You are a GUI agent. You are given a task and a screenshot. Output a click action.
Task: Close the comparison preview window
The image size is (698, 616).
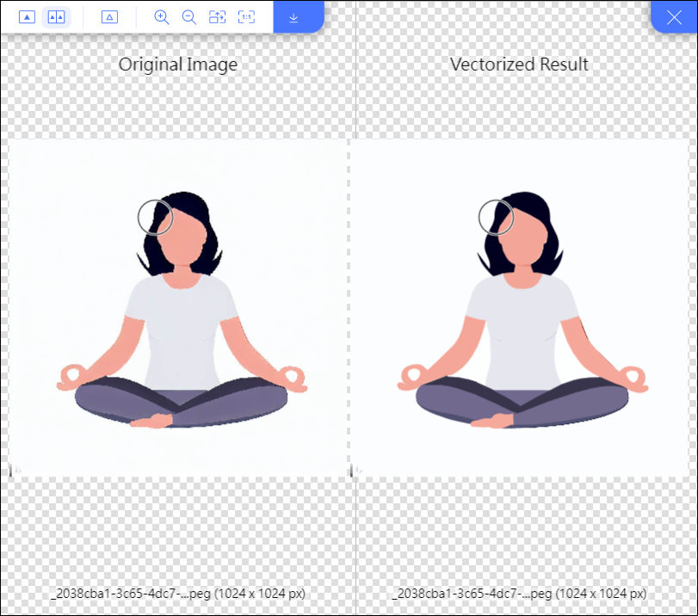point(674,17)
